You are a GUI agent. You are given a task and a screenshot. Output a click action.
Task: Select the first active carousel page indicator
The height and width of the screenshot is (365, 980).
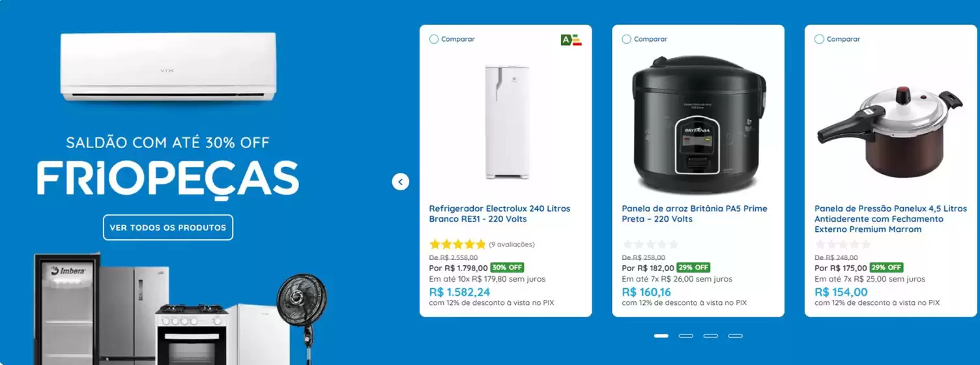click(661, 336)
